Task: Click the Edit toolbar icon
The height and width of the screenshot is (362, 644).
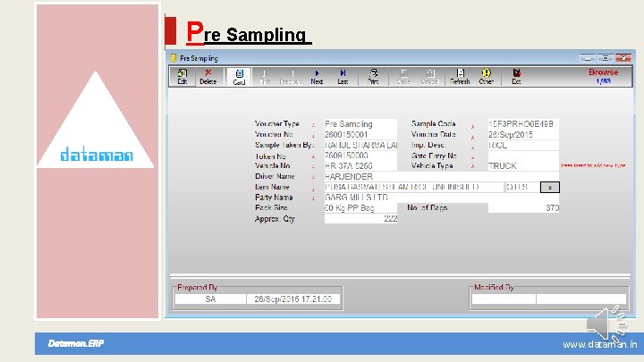Action: [182, 76]
